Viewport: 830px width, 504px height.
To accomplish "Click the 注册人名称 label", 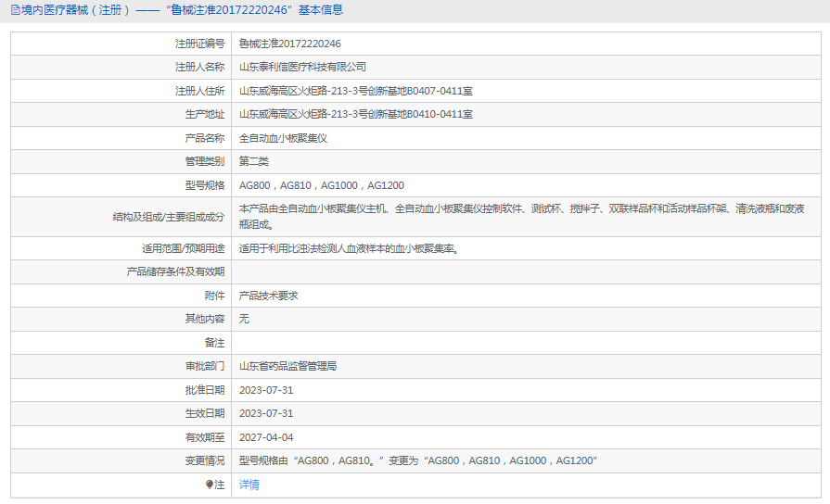I will (x=200, y=67).
